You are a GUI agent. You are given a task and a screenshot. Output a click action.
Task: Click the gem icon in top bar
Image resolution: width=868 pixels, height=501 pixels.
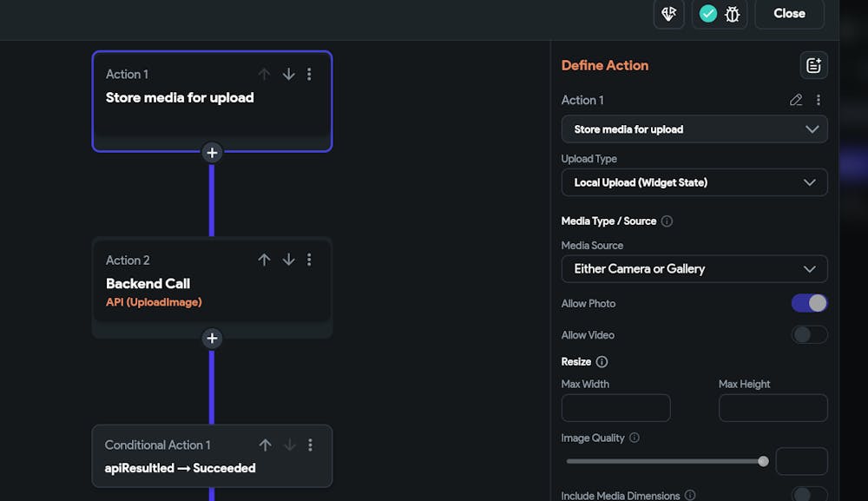tap(668, 14)
